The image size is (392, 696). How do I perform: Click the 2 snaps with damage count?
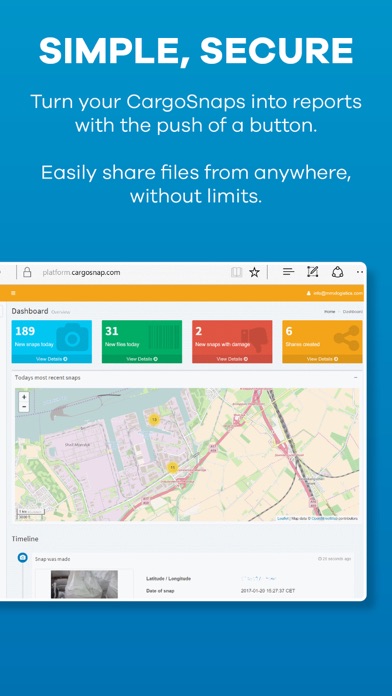click(198, 331)
